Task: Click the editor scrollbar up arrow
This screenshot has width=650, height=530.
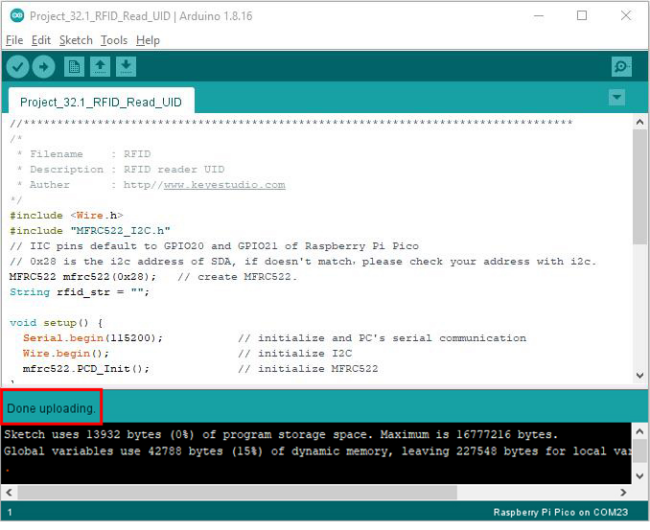Action: [640, 122]
